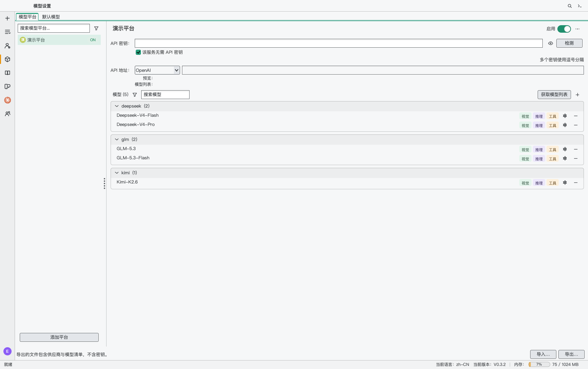Image resolution: width=588 pixels, height=369 pixels.
Task: Remove Deepseek-V4-Pro with its minus icon
Action: [x=576, y=125]
